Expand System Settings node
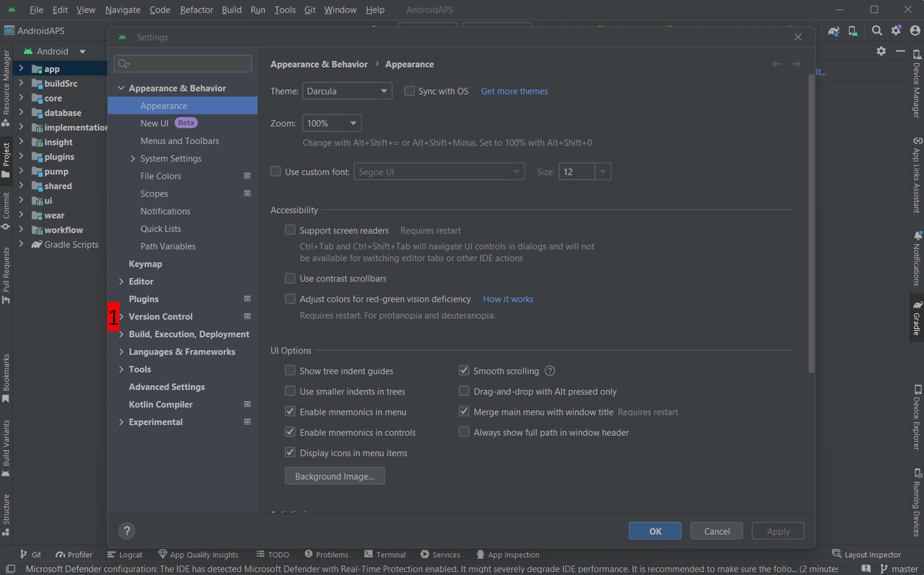 (x=133, y=159)
